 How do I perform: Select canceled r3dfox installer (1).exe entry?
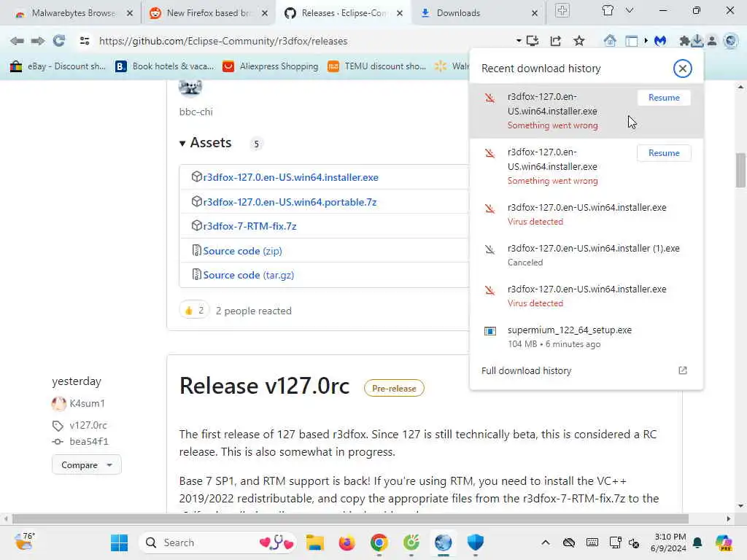(586, 254)
